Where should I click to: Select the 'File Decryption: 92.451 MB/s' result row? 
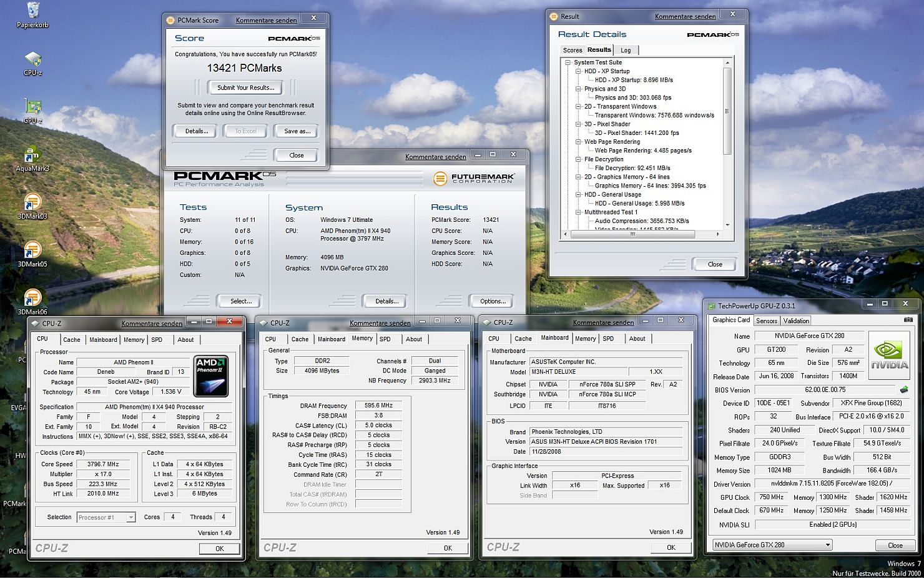click(632, 168)
